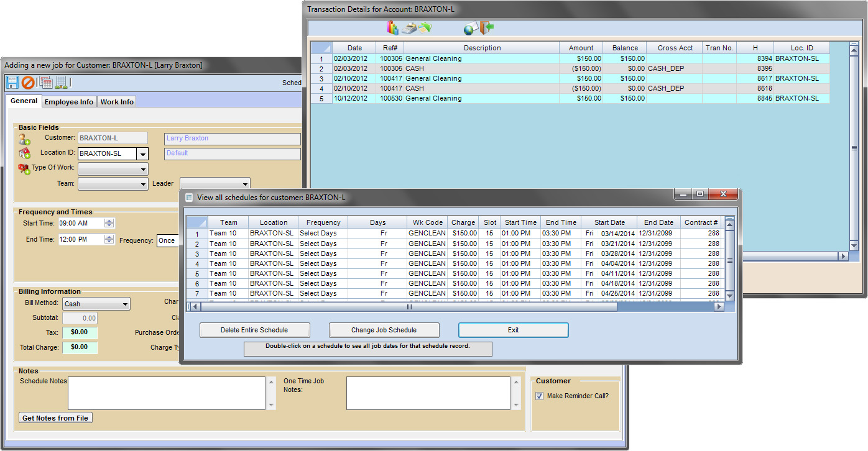Click the add location house icon
This screenshot has width=868, height=451.
[24, 153]
